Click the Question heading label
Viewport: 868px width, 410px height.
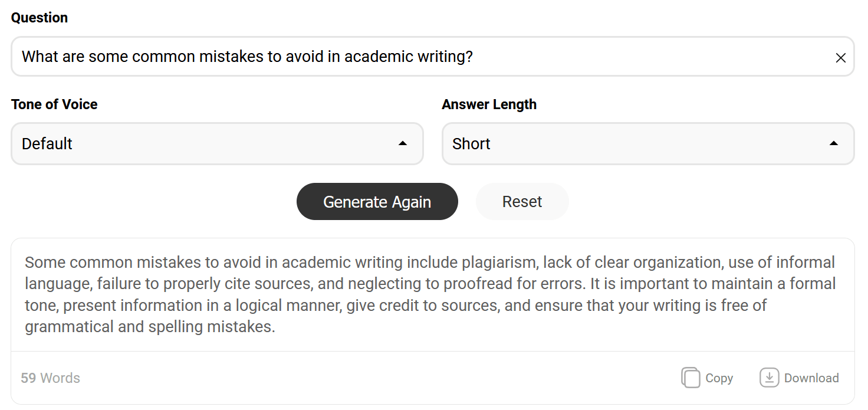click(40, 18)
